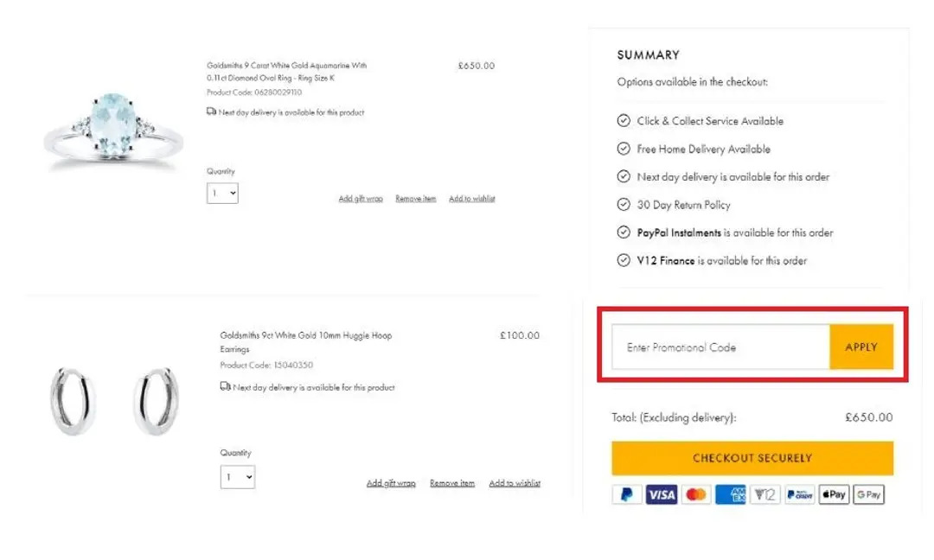
Task: Click the hoop earrings product thumbnail
Action: [x=113, y=401]
